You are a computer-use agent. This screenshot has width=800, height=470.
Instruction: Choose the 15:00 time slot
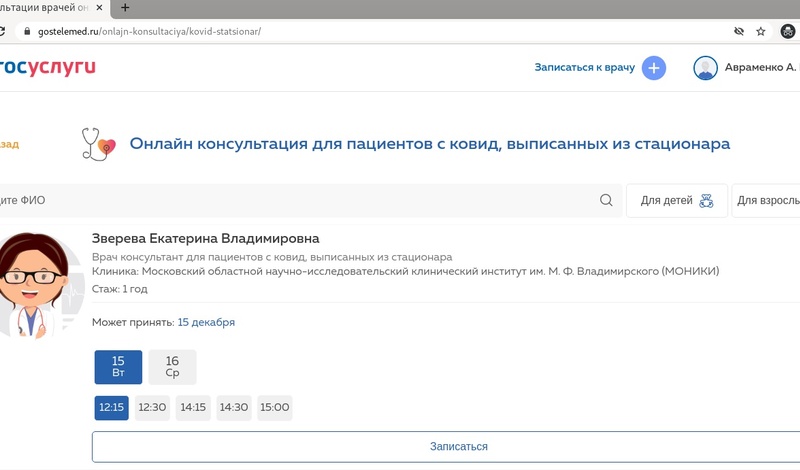click(274, 408)
